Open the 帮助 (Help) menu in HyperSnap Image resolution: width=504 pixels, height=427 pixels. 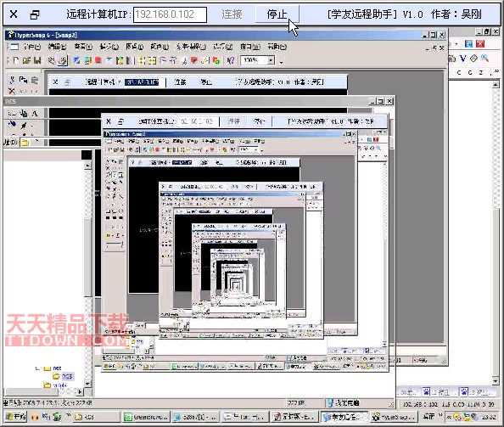pyautogui.click(x=277, y=47)
